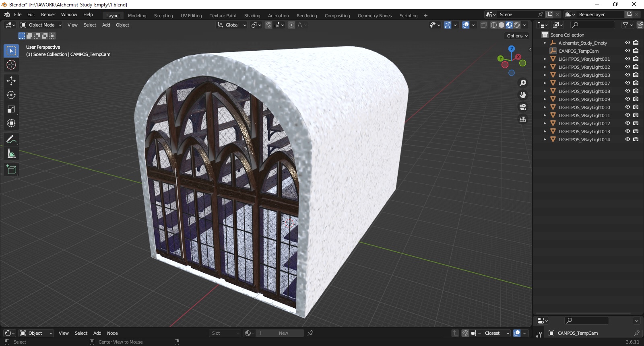The width and height of the screenshot is (644, 346).
Task: Select the Annotate pencil tool
Action: [11, 140]
